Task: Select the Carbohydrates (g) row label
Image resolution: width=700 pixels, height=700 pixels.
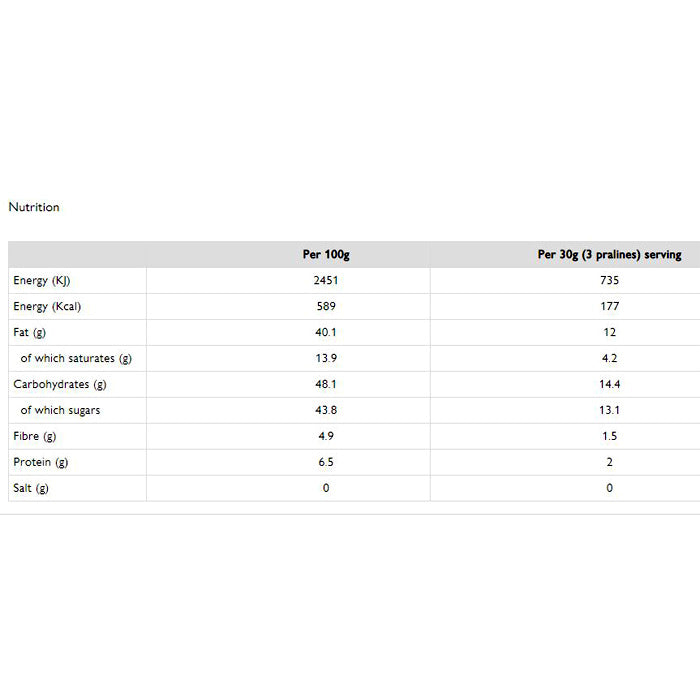Action: [x=60, y=385]
